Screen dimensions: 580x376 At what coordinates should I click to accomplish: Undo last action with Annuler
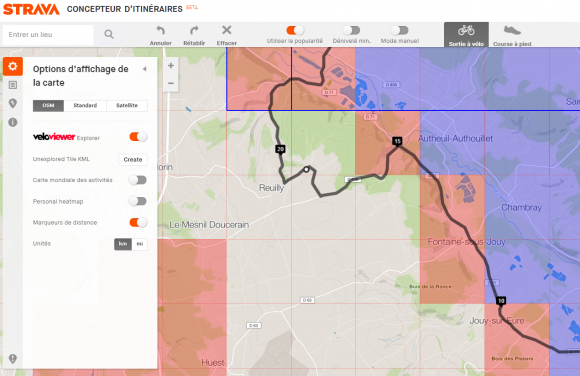(x=161, y=36)
